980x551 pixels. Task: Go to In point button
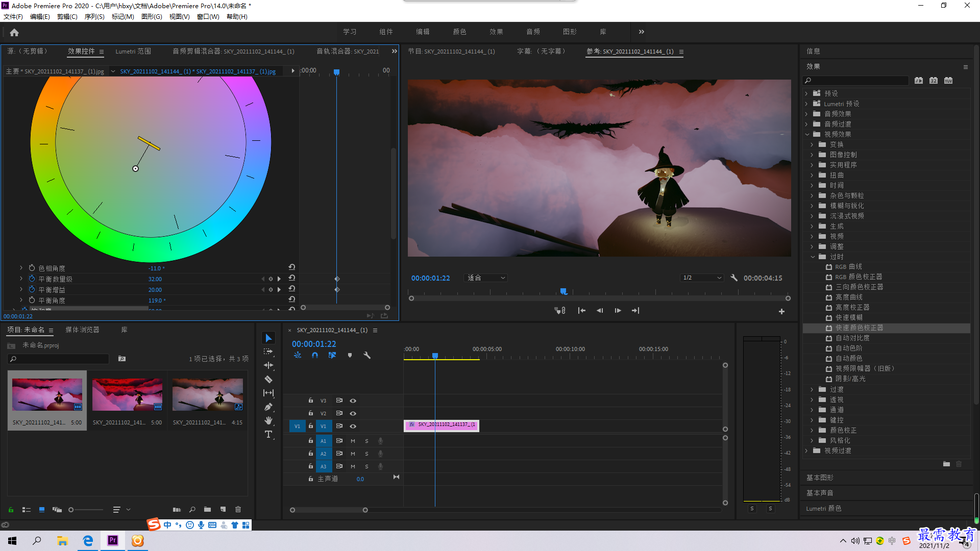(581, 311)
